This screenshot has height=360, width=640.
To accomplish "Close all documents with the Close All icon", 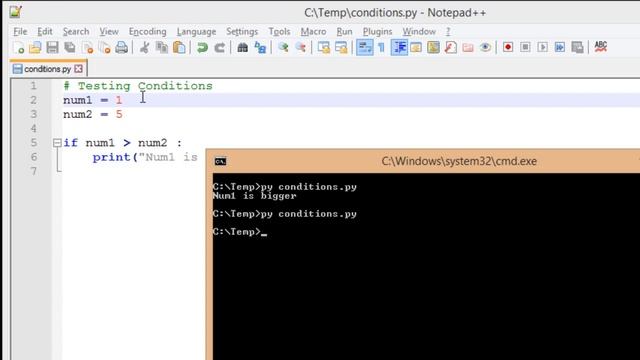I will point(104,47).
